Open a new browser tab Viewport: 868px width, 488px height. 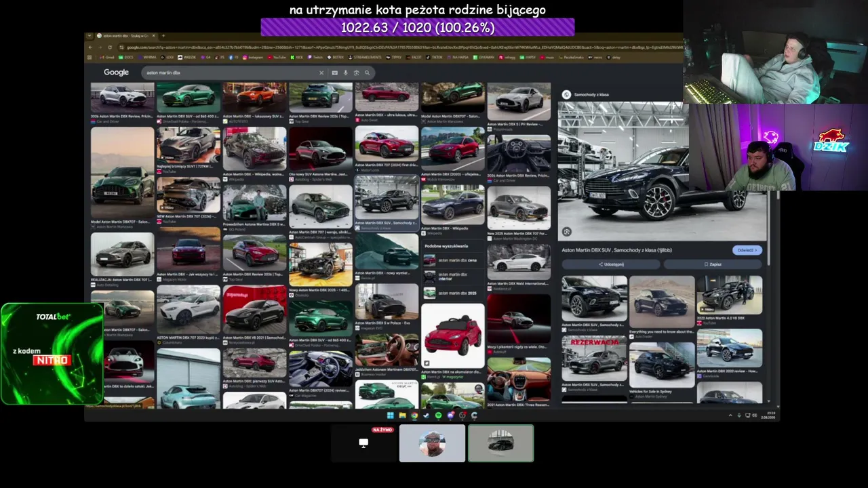pyautogui.click(x=163, y=36)
